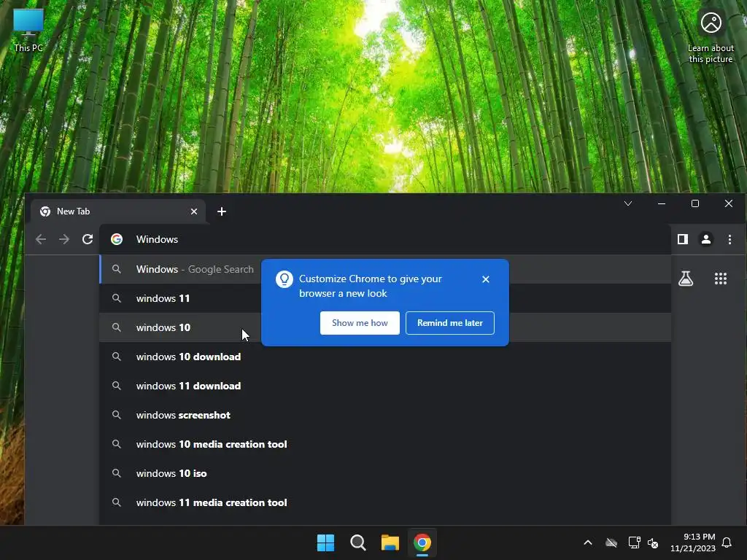The width and height of the screenshot is (747, 560).
Task: Click the lightbulb icon in the Customize popup
Action: tap(285, 279)
